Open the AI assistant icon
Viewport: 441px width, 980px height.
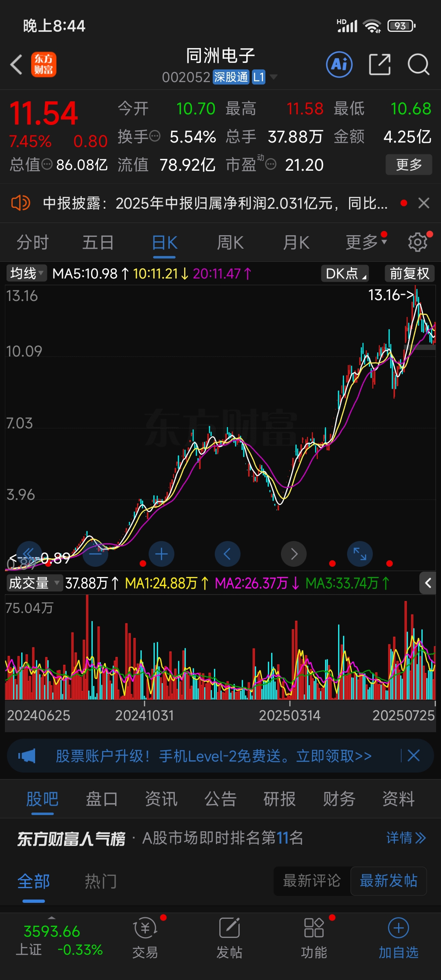339,65
